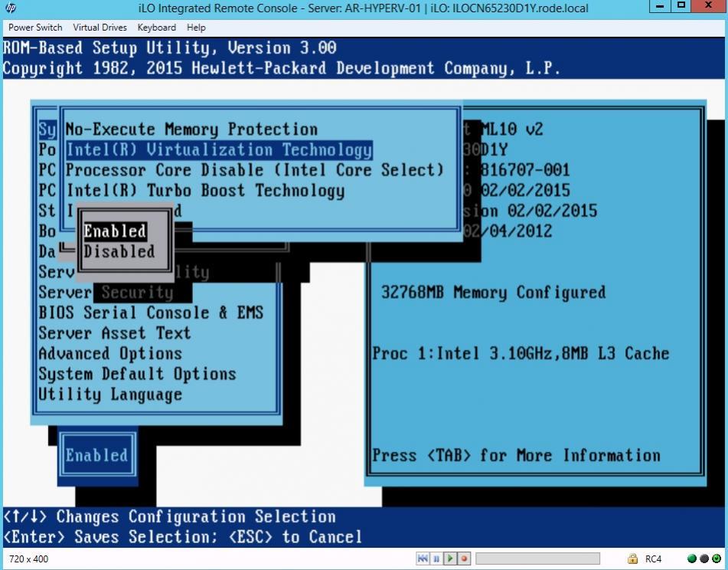The width and height of the screenshot is (728, 570).
Task: Close the iLO Remote Console window
Action: [x=709, y=6]
